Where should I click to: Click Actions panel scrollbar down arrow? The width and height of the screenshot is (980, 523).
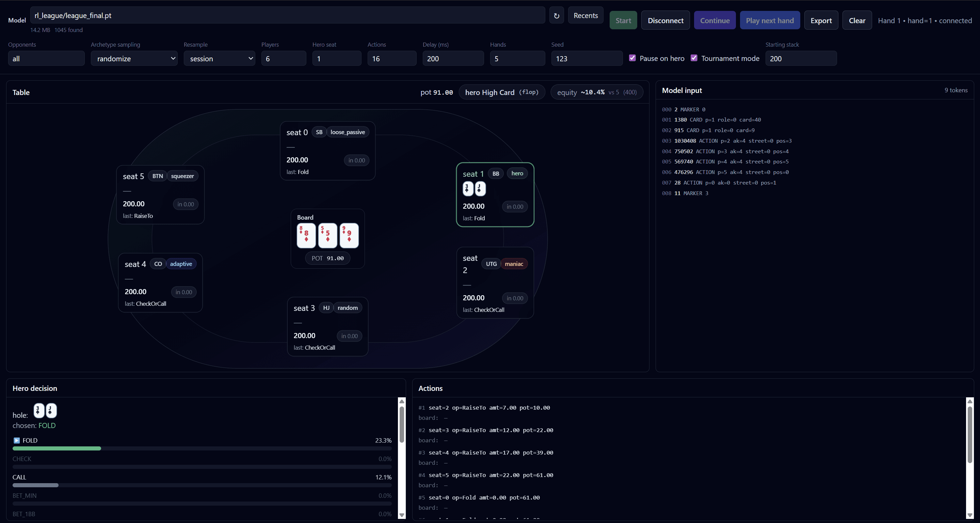point(970,515)
